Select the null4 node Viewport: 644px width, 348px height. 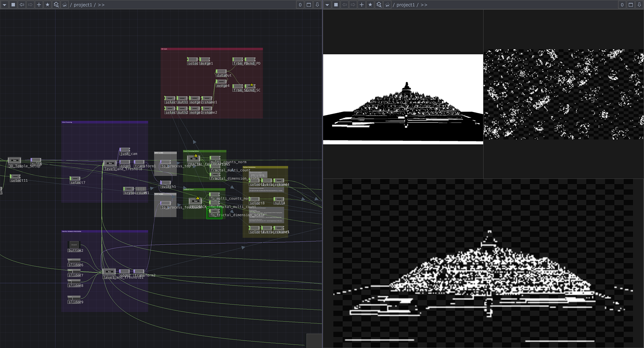coord(279,199)
